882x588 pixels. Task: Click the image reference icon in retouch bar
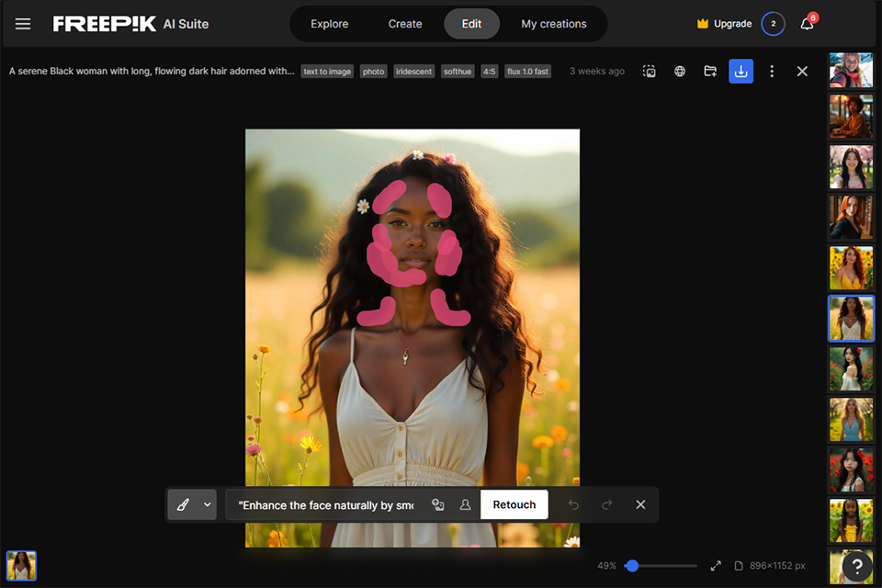[x=437, y=504]
